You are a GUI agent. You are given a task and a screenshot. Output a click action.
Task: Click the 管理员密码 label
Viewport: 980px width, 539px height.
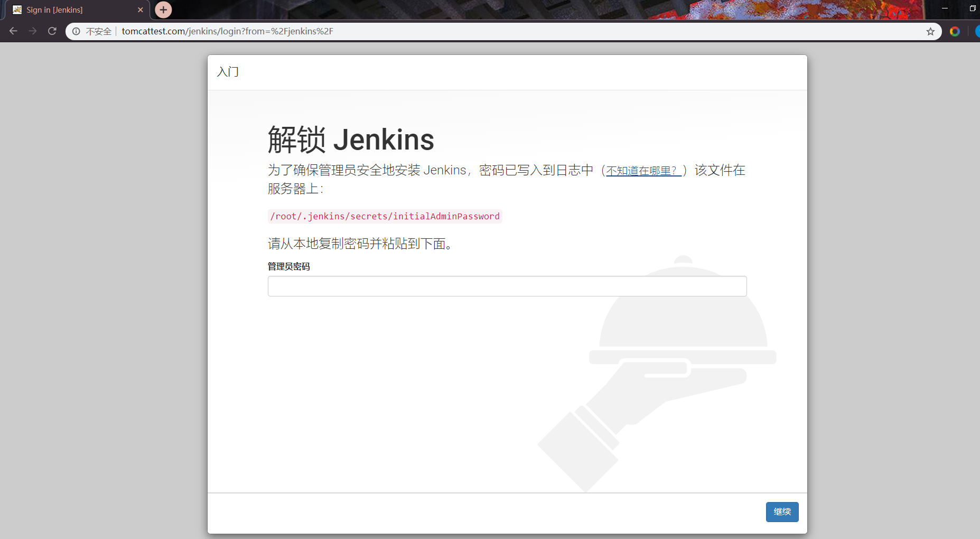pos(288,266)
